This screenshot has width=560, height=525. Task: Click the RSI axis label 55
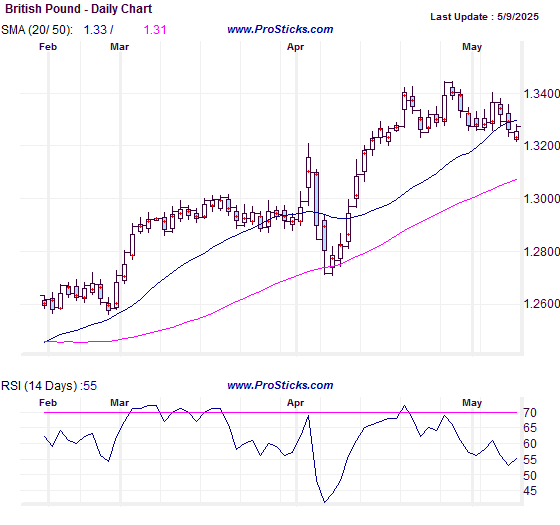pos(530,460)
